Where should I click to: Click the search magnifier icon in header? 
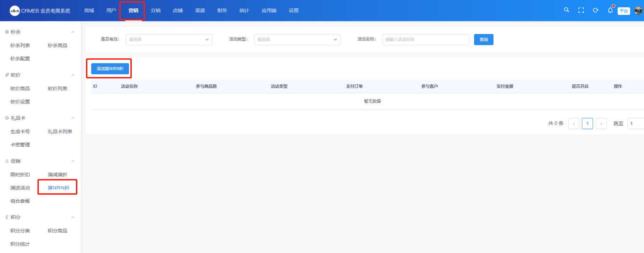pyautogui.click(x=566, y=10)
